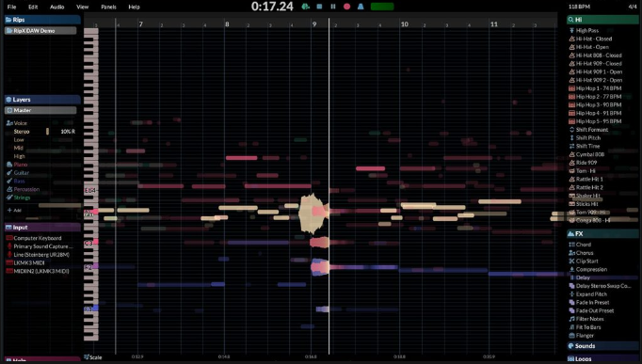
Task: Choose Computer Keyboard input
Action: point(38,238)
